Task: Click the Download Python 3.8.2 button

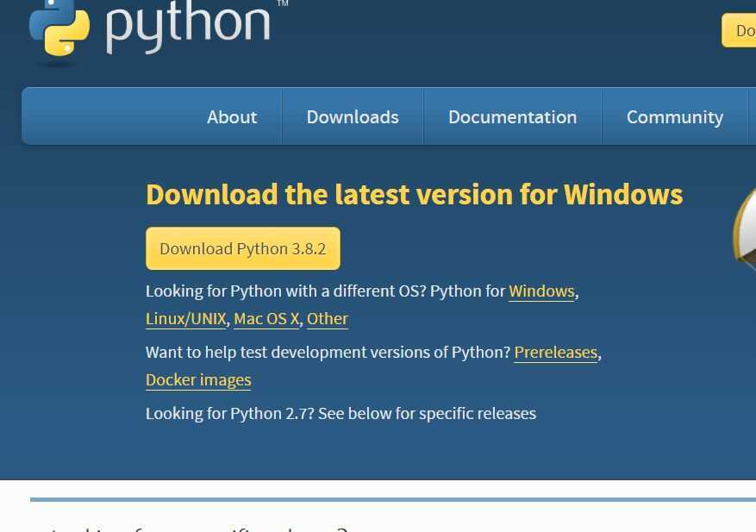Action: (x=243, y=248)
